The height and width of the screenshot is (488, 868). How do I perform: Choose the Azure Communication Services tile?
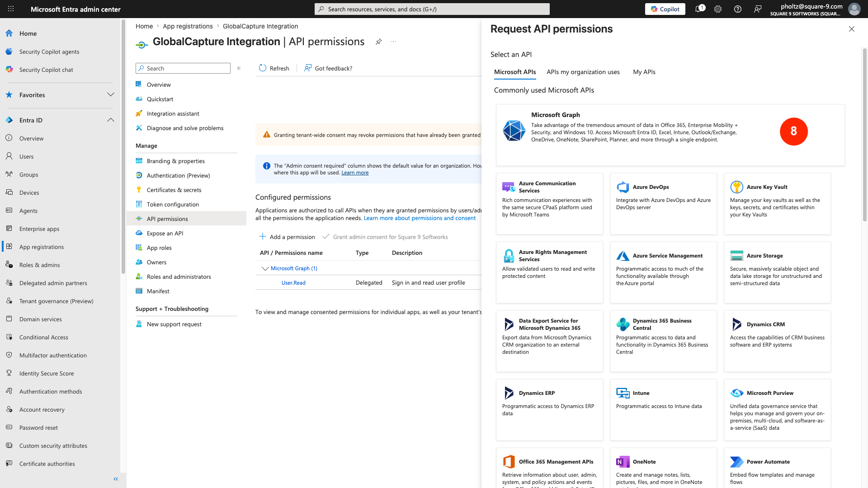[549, 204]
